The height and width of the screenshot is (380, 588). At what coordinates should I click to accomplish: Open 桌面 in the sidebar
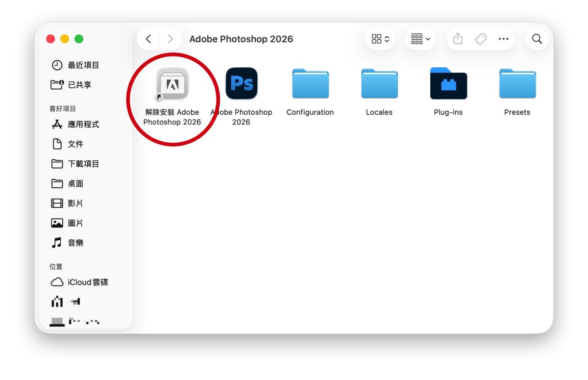click(68, 183)
